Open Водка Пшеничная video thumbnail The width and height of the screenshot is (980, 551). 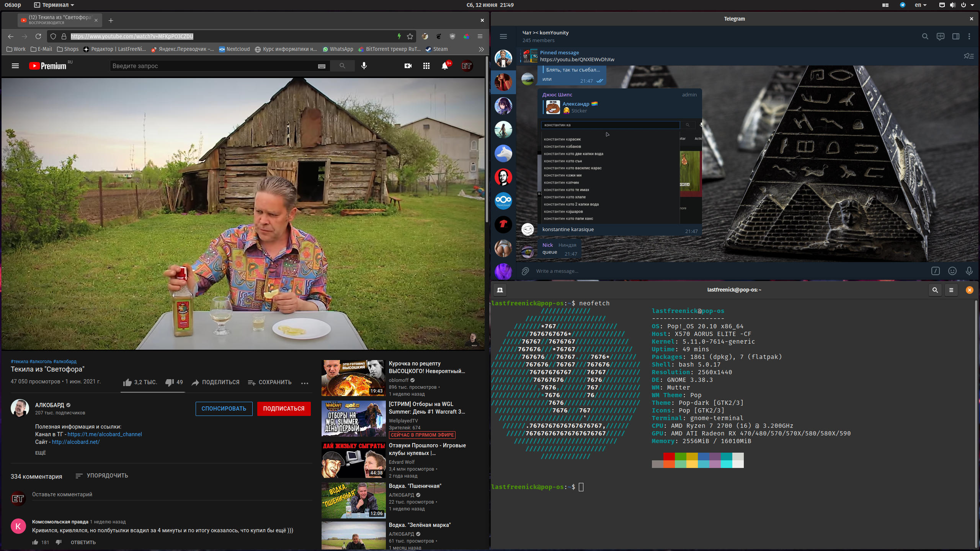click(353, 500)
